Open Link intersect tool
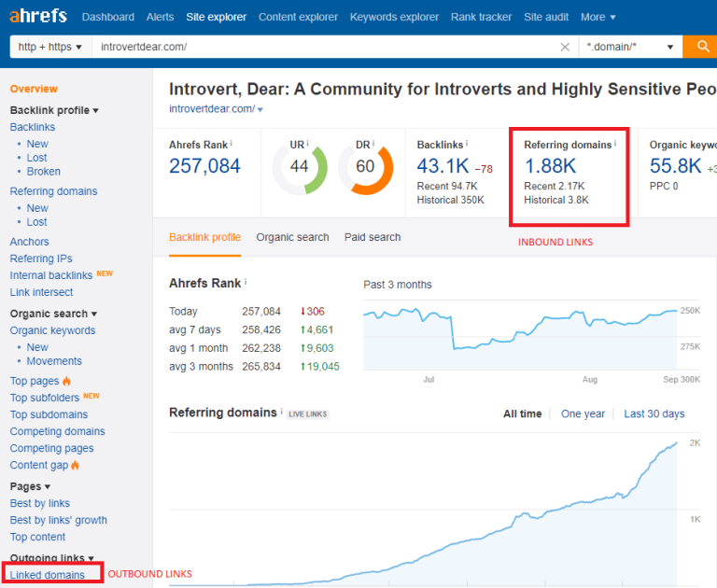The height and width of the screenshot is (588, 717). click(42, 292)
